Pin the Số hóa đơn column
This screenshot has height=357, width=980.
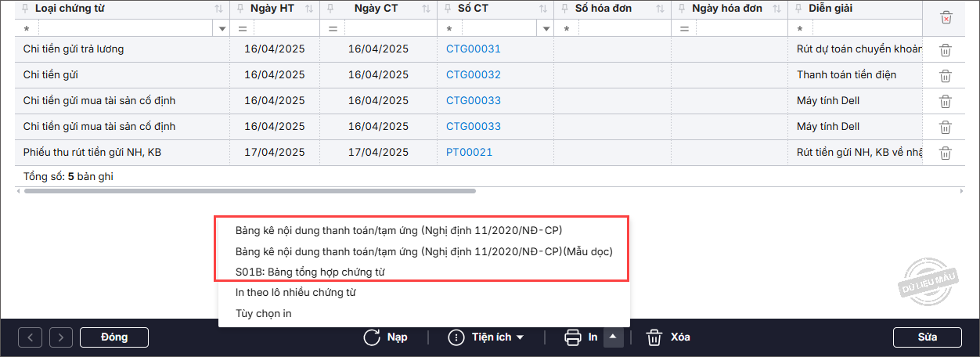pyautogui.click(x=564, y=9)
